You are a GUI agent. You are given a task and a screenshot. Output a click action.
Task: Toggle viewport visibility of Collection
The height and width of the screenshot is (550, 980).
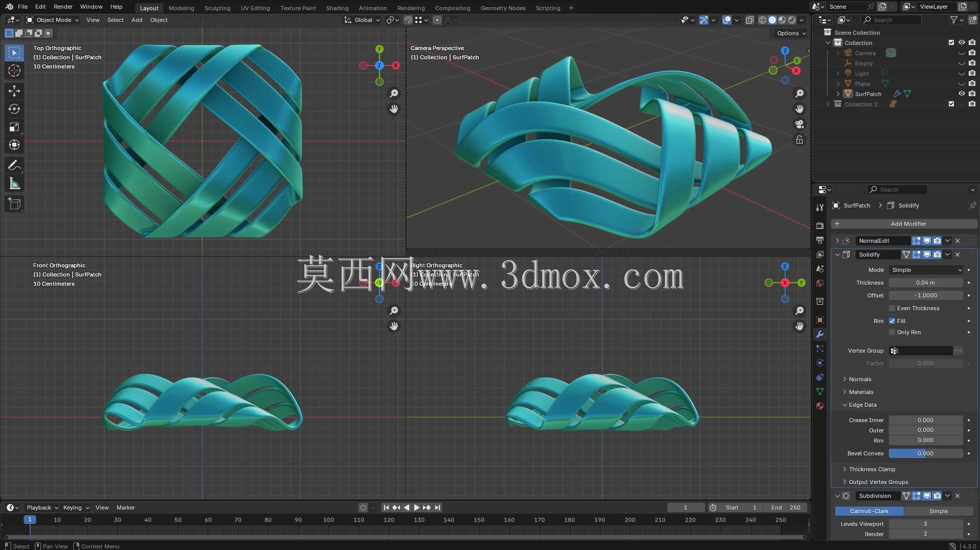click(x=962, y=42)
